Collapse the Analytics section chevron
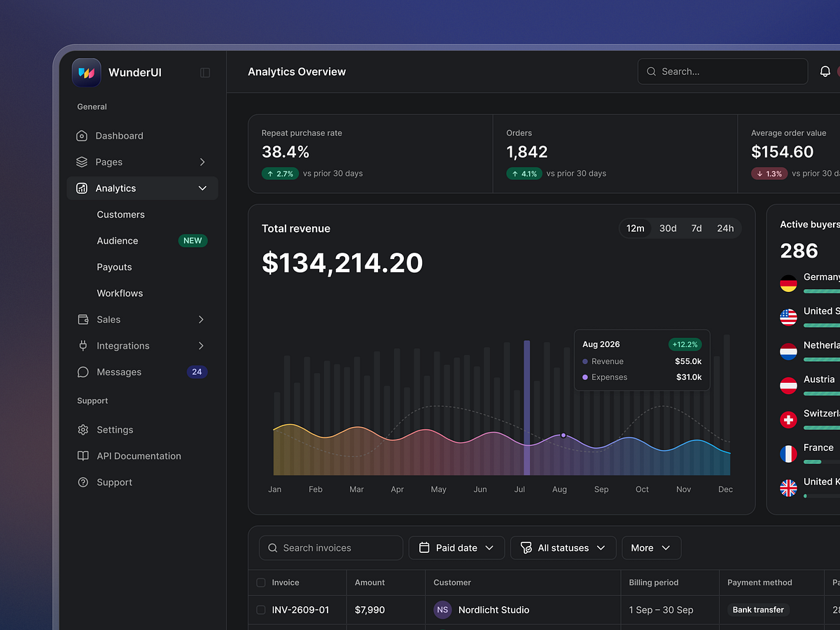 [x=202, y=188]
